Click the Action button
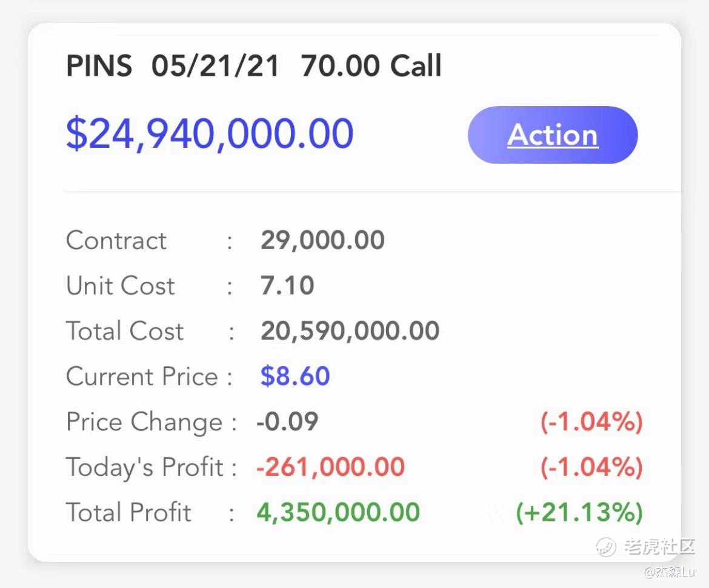The height and width of the screenshot is (588, 709). pyautogui.click(x=553, y=135)
